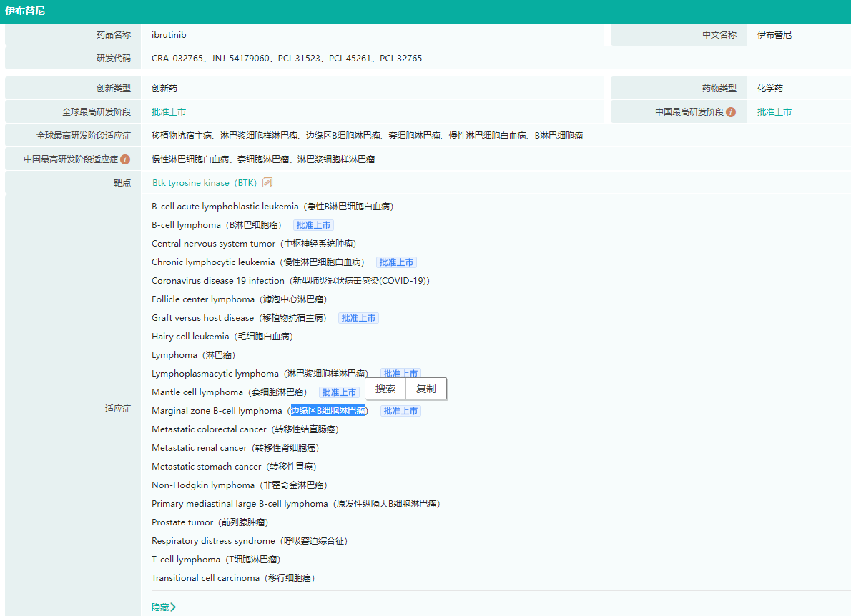Collapse the indications list via 隐藏
The height and width of the screenshot is (616, 851).
pyautogui.click(x=163, y=607)
